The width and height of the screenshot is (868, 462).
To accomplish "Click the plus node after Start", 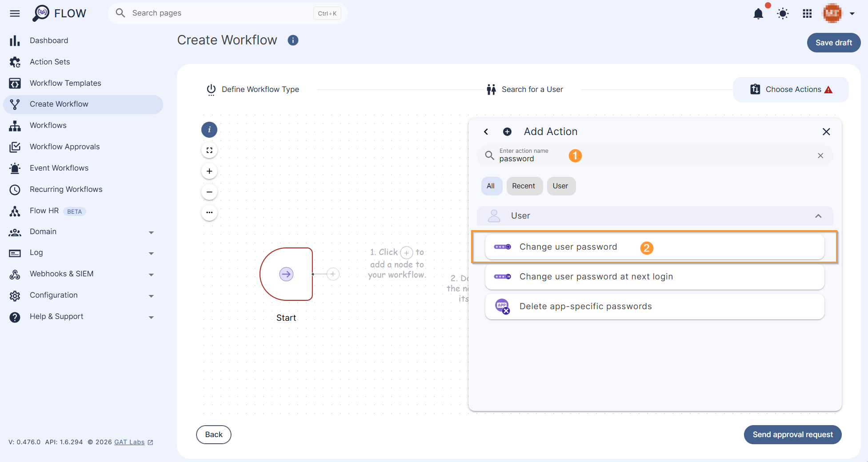I will click(x=333, y=274).
